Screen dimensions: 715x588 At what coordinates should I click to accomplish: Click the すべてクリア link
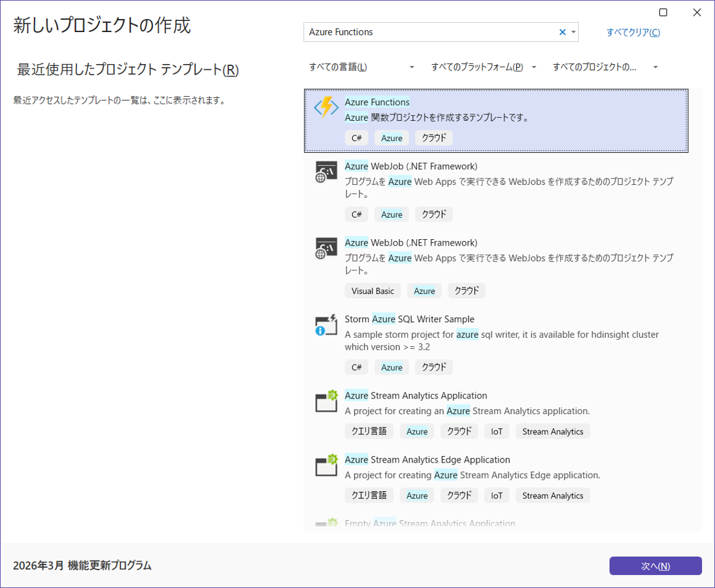(x=633, y=33)
